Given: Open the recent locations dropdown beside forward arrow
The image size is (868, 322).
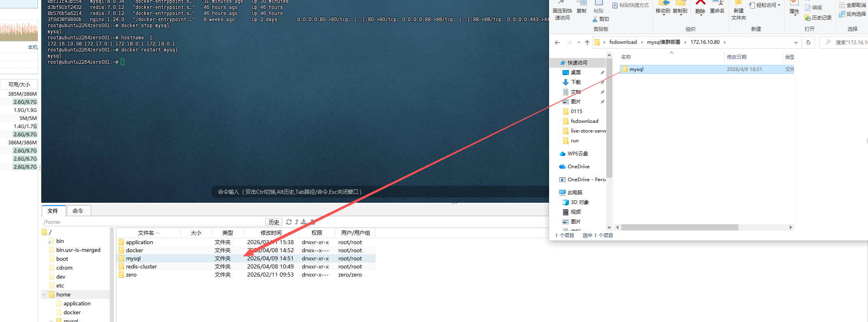Looking at the screenshot, I should (x=579, y=42).
